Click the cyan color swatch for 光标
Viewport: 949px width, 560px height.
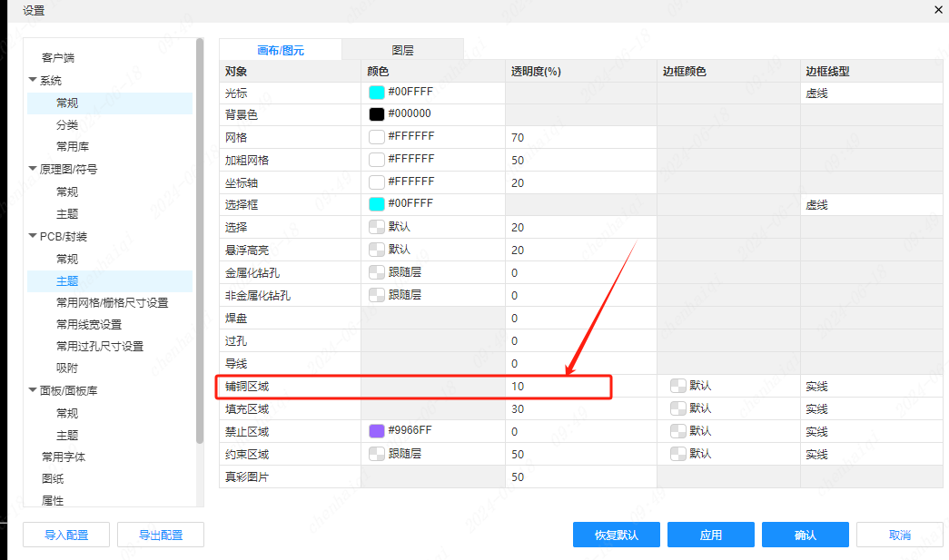(x=376, y=93)
